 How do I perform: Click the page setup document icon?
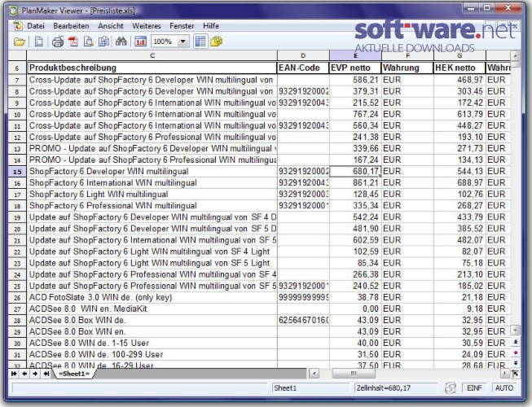coord(39,42)
